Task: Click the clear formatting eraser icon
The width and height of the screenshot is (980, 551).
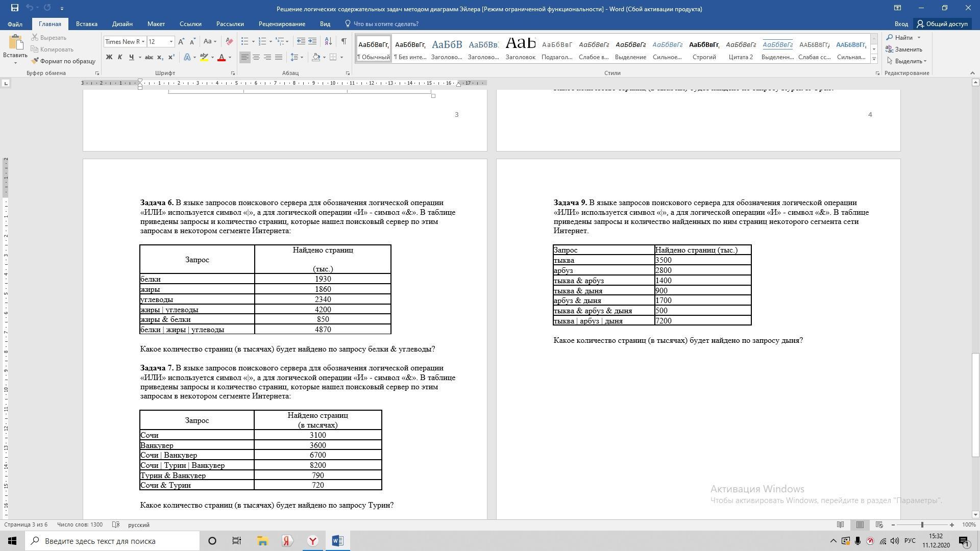Action: pos(229,41)
